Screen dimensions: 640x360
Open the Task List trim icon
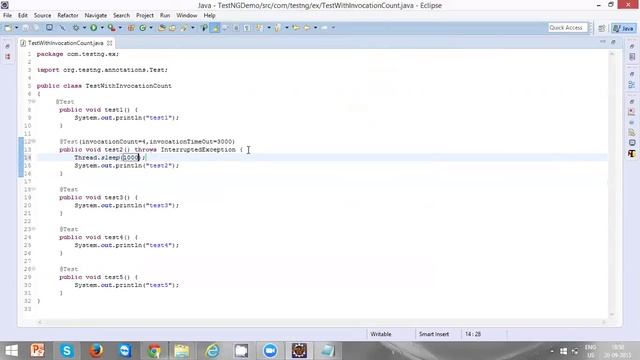click(632, 57)
